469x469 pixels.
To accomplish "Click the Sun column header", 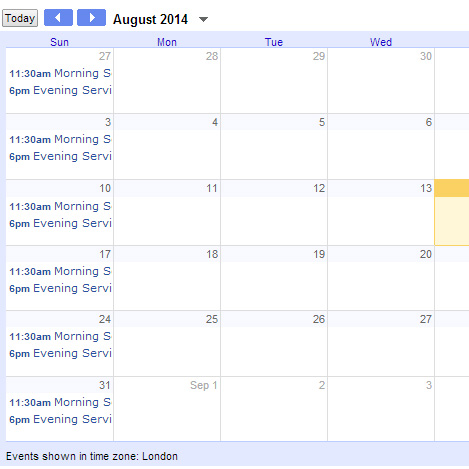I will pyautogui.click(x=59, y=42).
